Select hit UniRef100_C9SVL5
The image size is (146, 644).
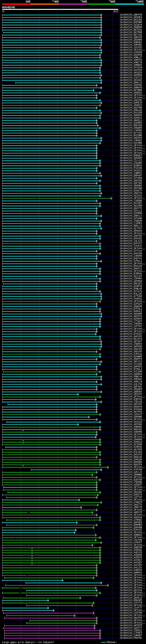(131, 414)
